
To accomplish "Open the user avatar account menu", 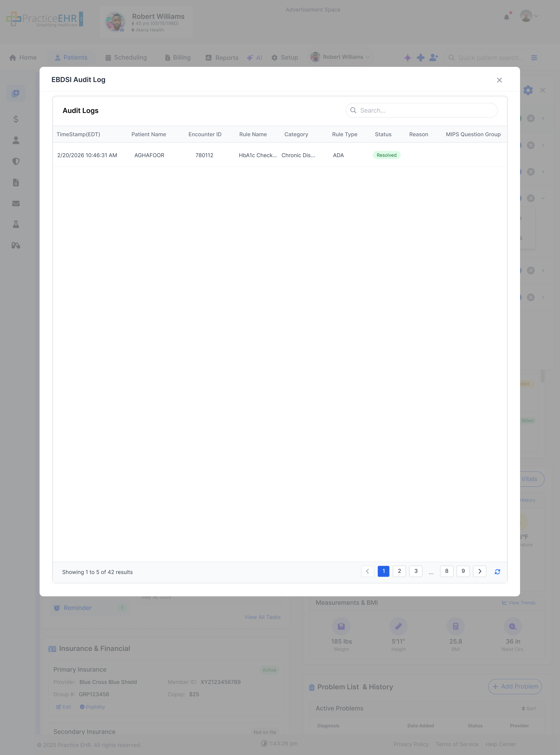I will tap(529, 16).
